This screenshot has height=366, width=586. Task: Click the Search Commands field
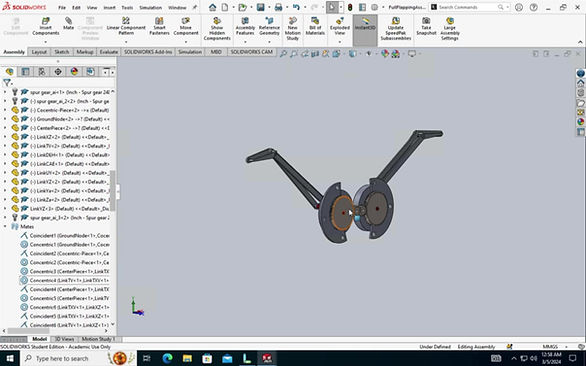click(x=466, y=7)
